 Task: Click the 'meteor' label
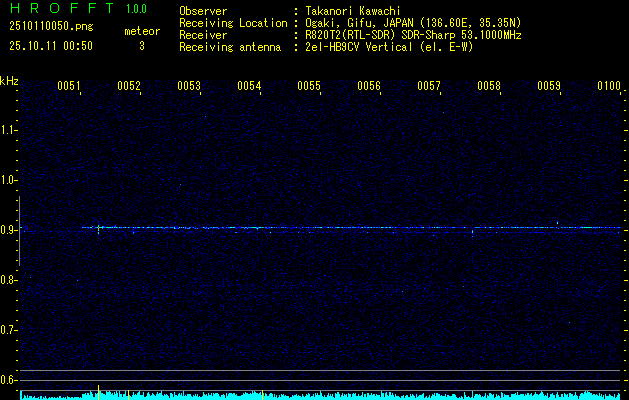[x=142, y=31]
